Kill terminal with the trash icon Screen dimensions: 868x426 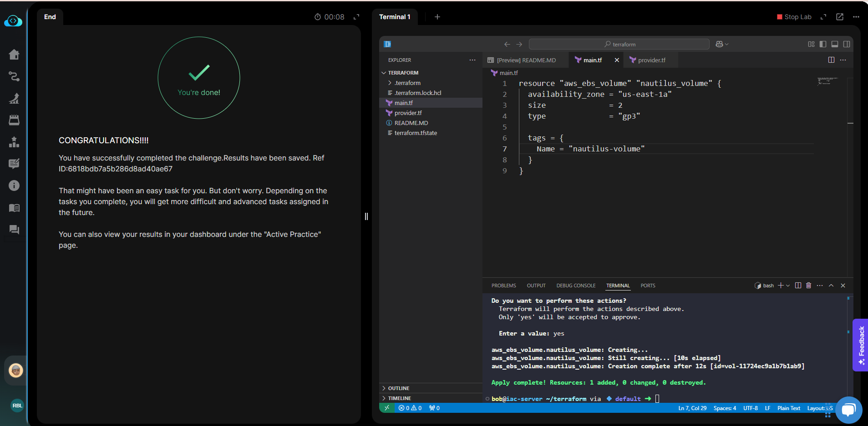[x=809, y=286]
